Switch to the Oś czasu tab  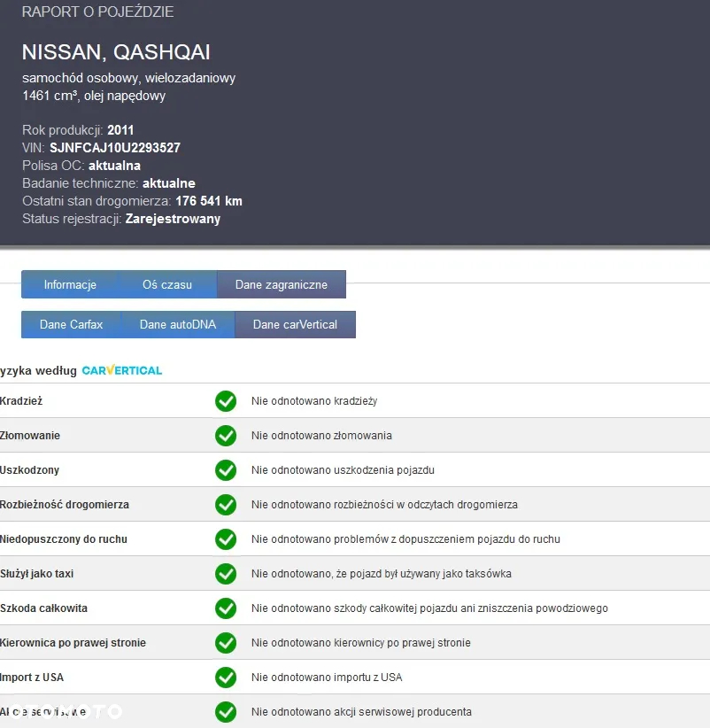[167, 284]
